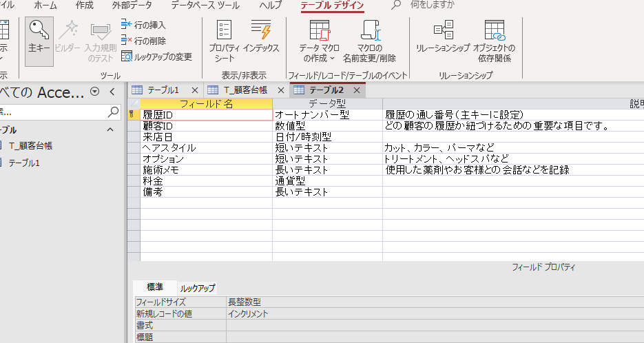This screenshot has width=644, height=343.
Task: Click the オブジェクトの依存関係 icon
Action: (494, 40)
